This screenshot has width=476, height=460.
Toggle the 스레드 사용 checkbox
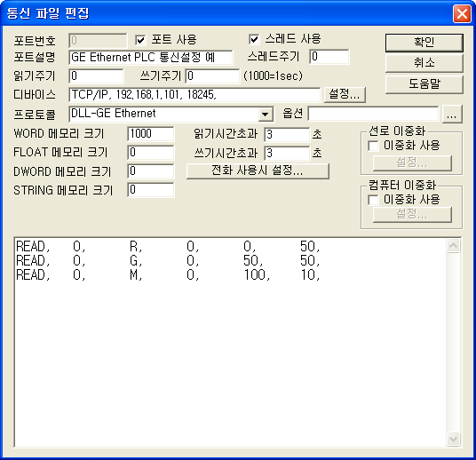click(x=254, y=39)
